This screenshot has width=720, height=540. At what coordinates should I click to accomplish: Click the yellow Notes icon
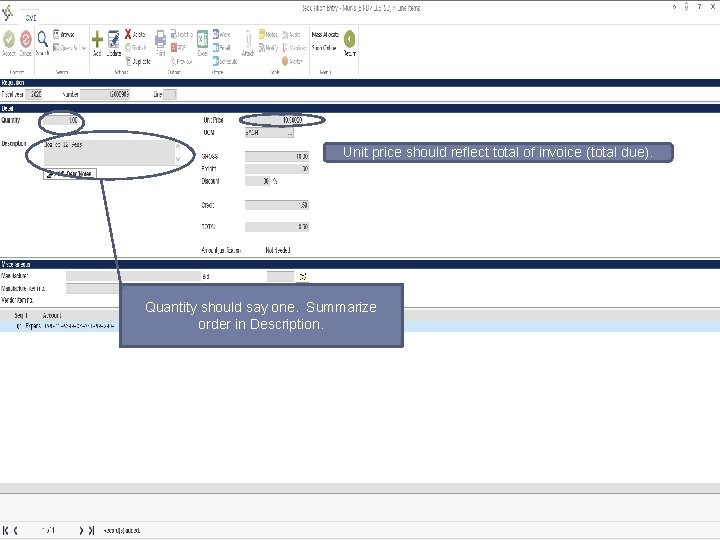click(262, 34)
